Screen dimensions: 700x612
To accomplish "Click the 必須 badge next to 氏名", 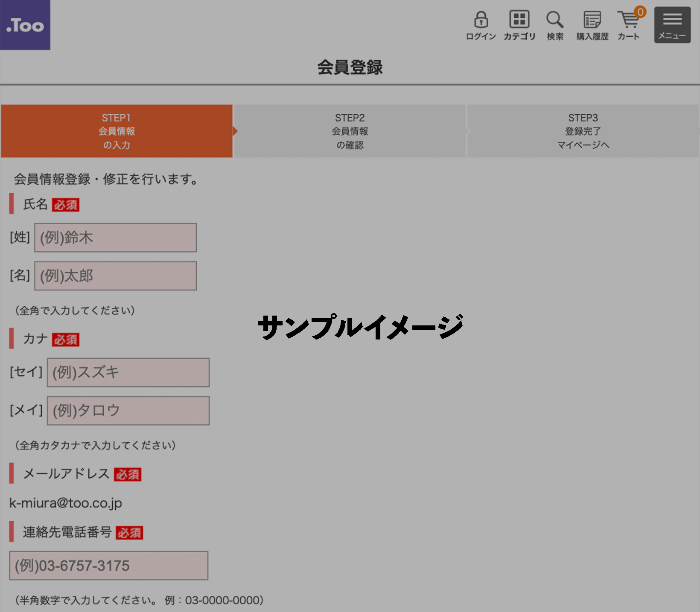I will tap(65, 205).
